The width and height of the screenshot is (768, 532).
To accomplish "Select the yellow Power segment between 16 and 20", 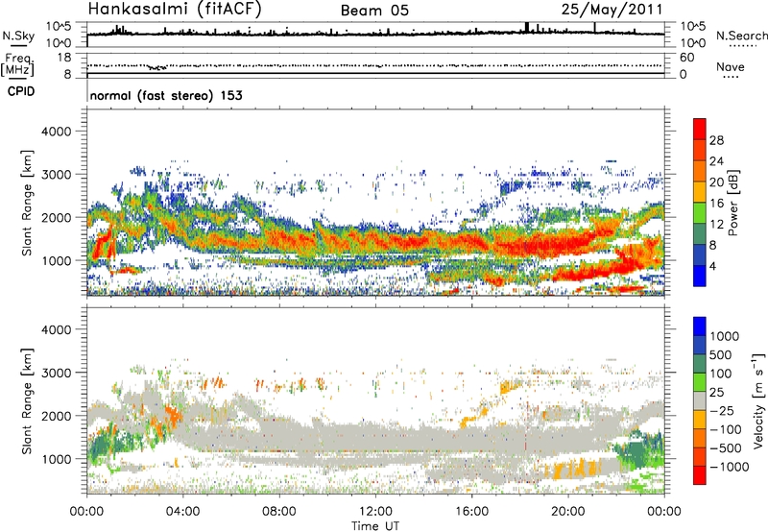I will tap(700, 192).
